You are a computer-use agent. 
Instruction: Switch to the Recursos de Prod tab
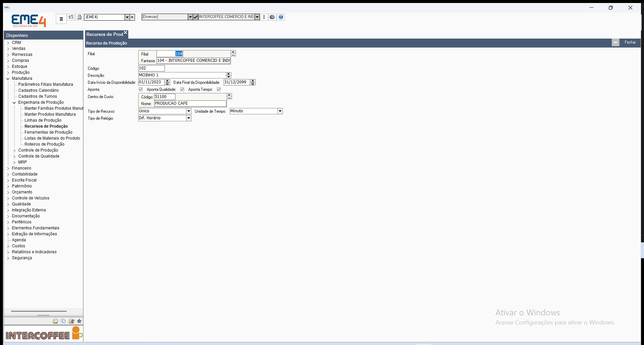click(x=105, y=35)
